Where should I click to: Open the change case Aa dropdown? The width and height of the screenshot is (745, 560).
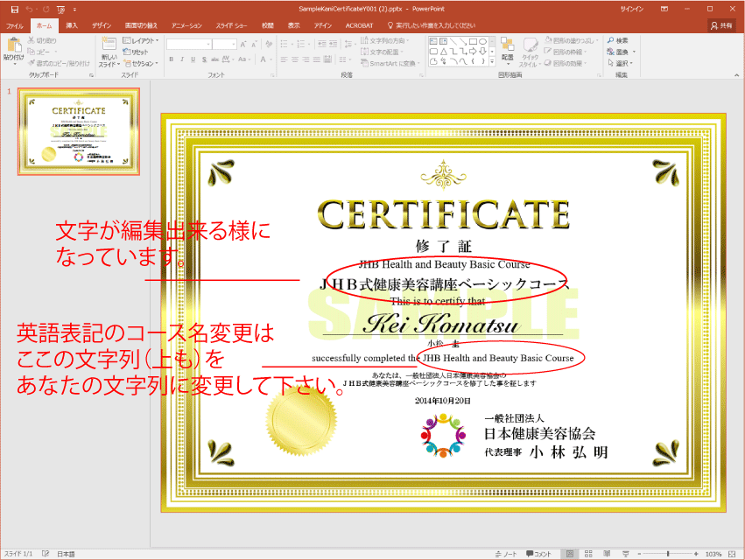coord(243,59)
